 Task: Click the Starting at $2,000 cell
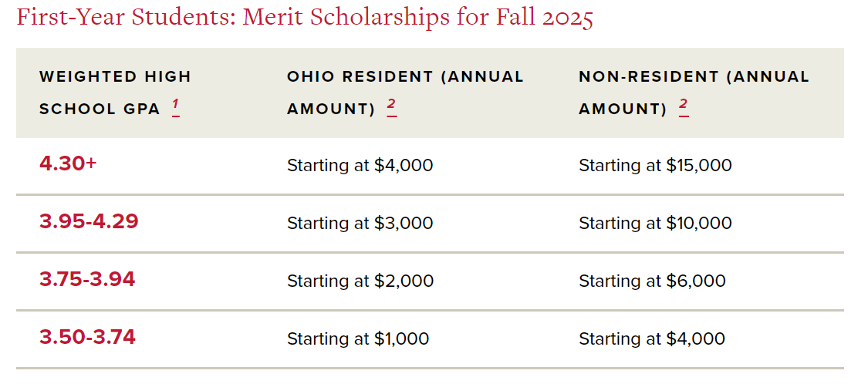360,281
